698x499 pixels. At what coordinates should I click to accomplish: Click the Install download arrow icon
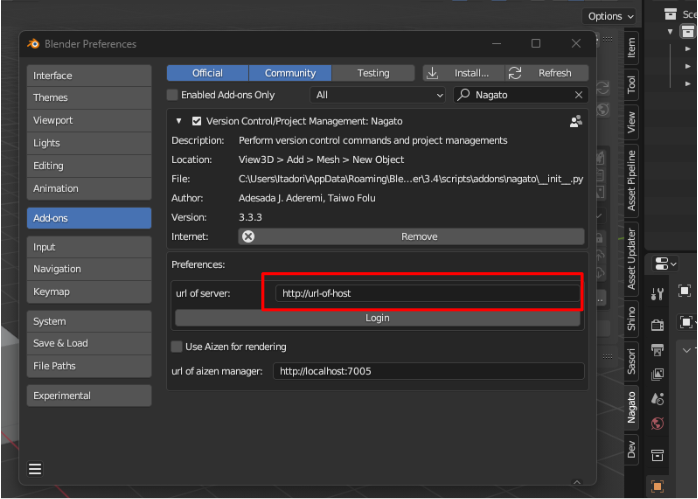coord(432,73)
